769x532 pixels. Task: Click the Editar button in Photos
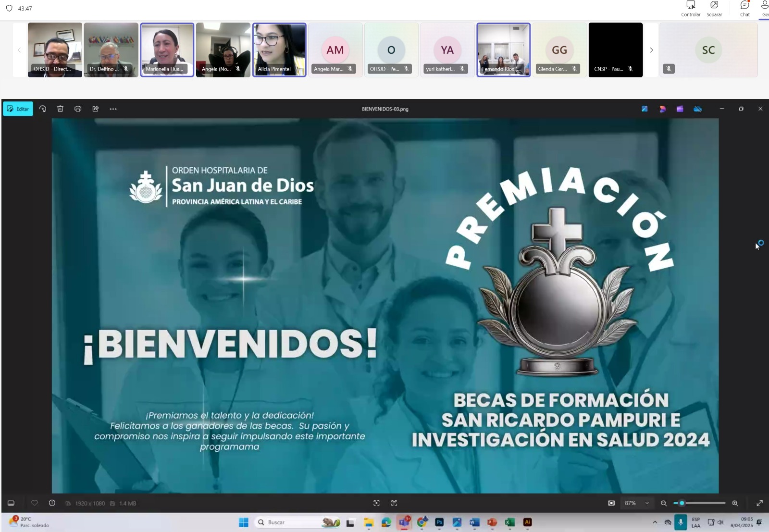(18, 109)
